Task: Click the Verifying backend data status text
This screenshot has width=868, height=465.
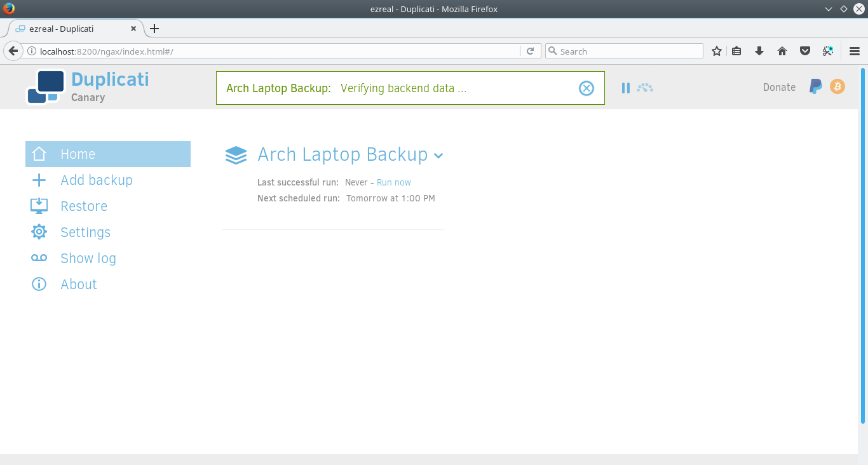Action: [x=403, y=88]
